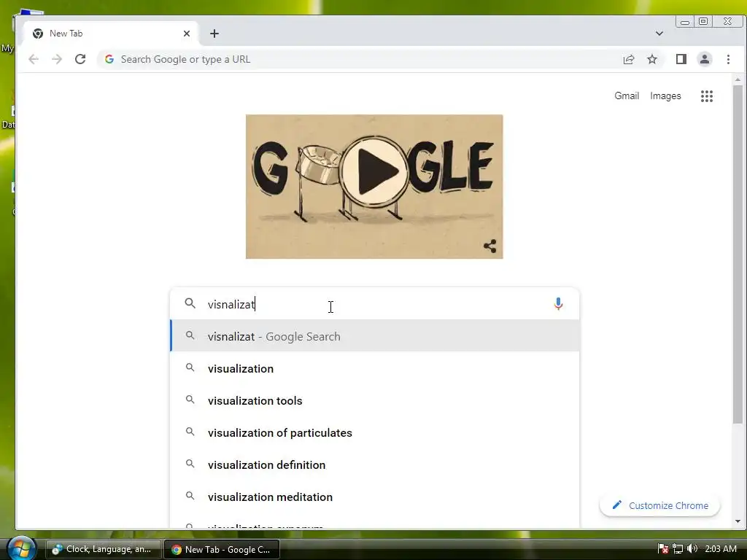This screenshot has width=747, height=560.
Task: Choose the visualization tools suggestion
Action: [374, 400]
